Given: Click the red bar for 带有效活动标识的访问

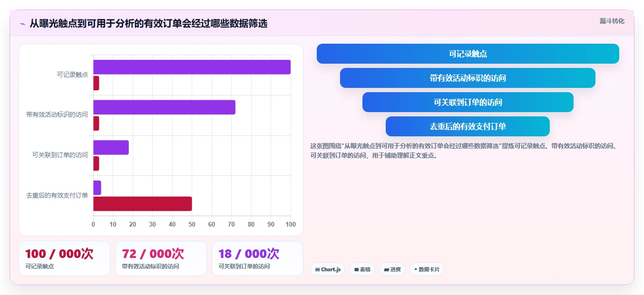Looking at the screenshot, I should pos(96,124).
